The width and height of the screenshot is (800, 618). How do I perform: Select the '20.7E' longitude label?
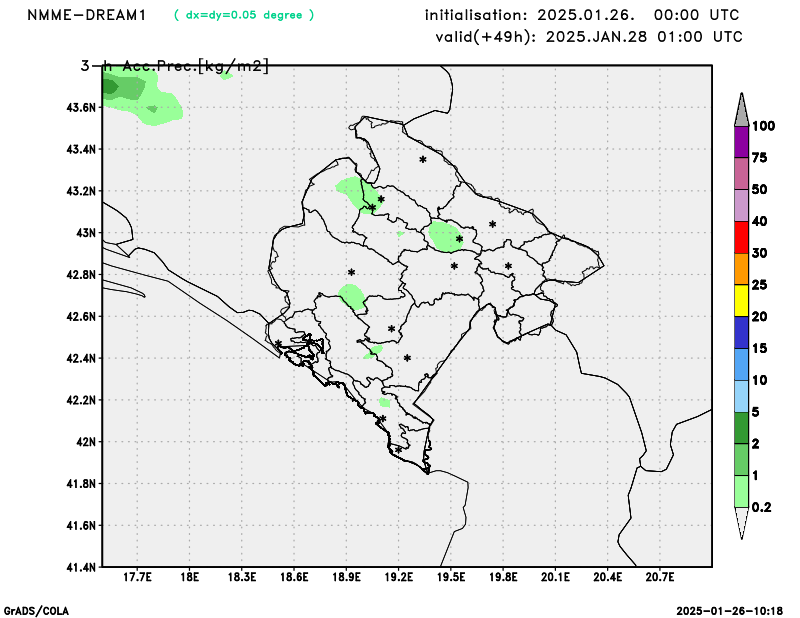point(660,578)
